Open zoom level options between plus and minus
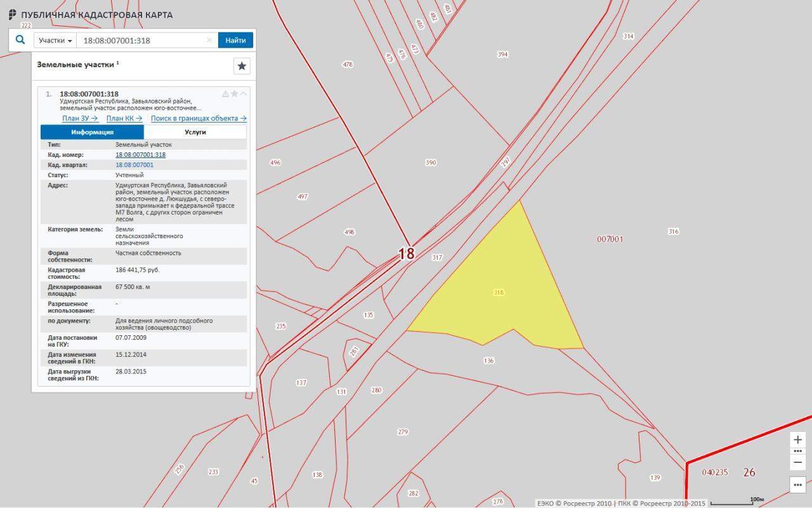This screenshot has height=508, width=812. tap(798, 451)
